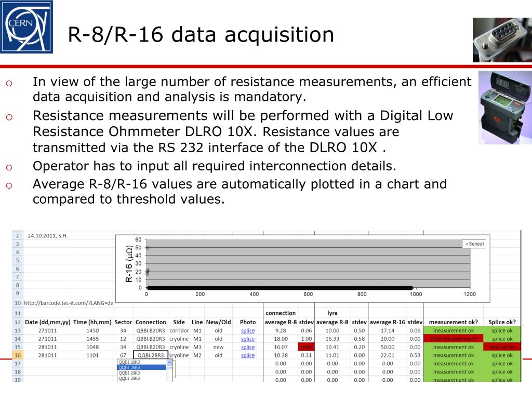
Task: Open the splice photo link in row 15
Action: coord(248,347)
